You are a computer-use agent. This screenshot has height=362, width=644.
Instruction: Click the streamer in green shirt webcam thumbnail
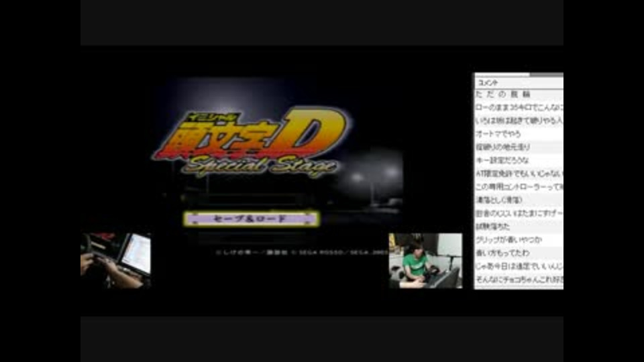click(x=425, y=261)
